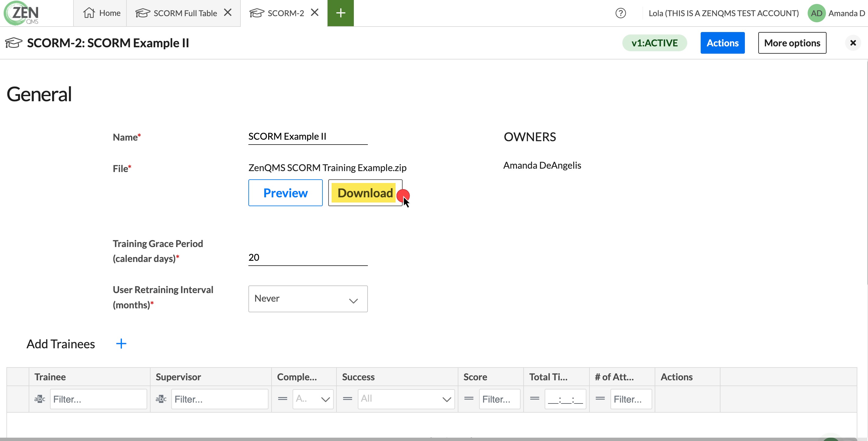
Task: Expand the Completion column filter dropdown
Action: click(x=313, y=399)
